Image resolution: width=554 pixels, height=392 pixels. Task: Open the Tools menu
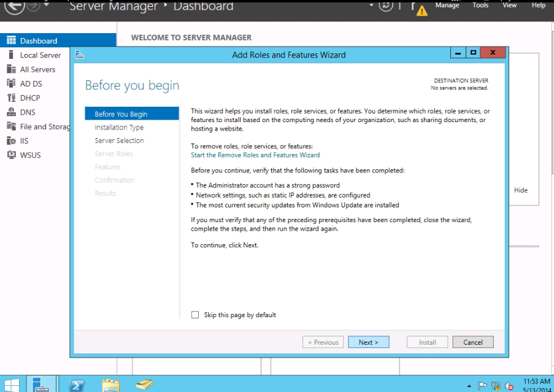(480, 5)
